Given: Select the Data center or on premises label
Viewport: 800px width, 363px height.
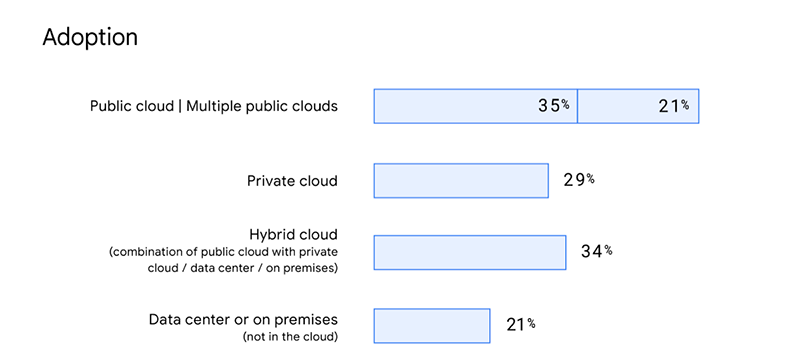Looking at the screenshot, I should (243, 320).
